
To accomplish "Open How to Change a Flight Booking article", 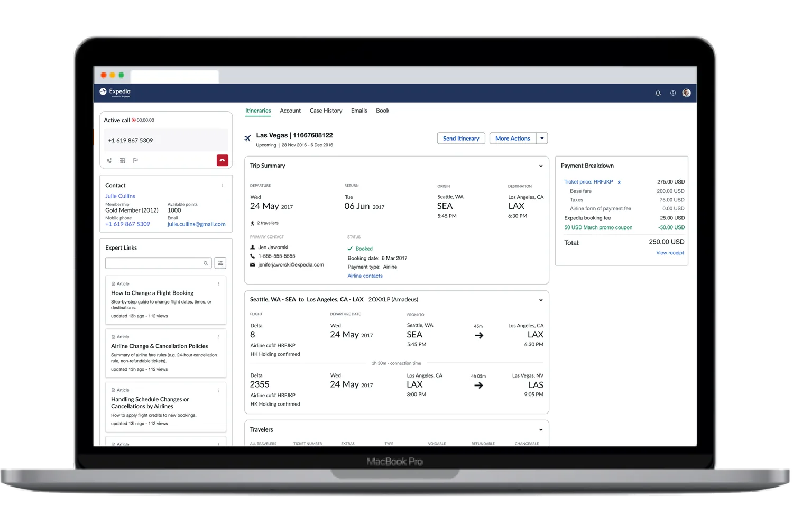I will click(152, 293).
